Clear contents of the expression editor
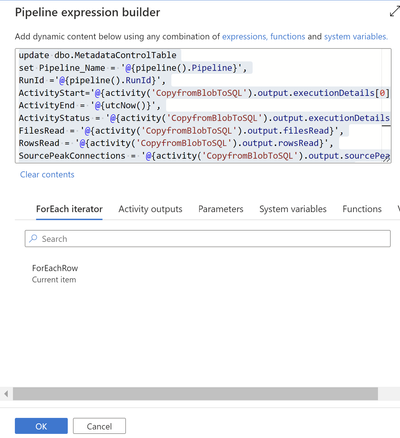The image size is (400, 438). tap(47, 175)
